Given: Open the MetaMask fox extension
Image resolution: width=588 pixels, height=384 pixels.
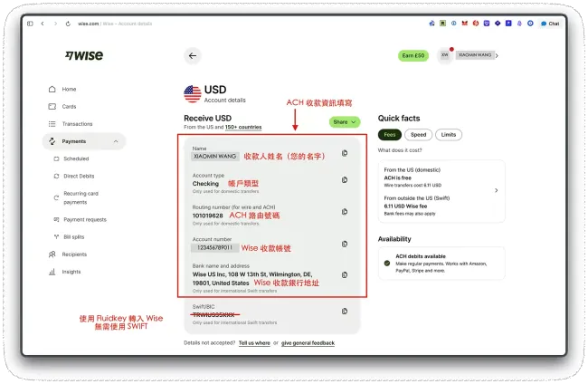Looking at the screenshot, I should [465, 24].
